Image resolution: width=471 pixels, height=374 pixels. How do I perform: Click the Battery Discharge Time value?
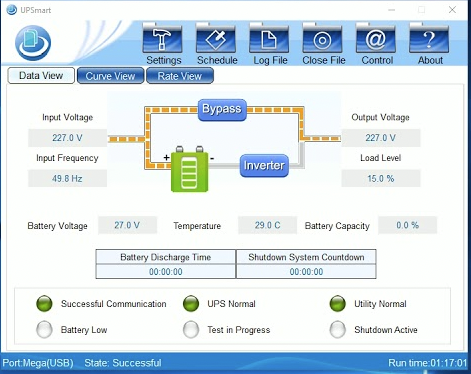tap(166, 272)
